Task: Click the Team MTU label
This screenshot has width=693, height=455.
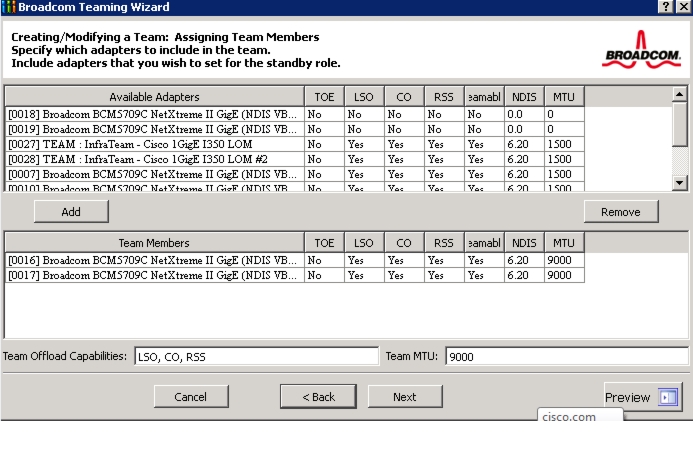Action: (412, 356)
